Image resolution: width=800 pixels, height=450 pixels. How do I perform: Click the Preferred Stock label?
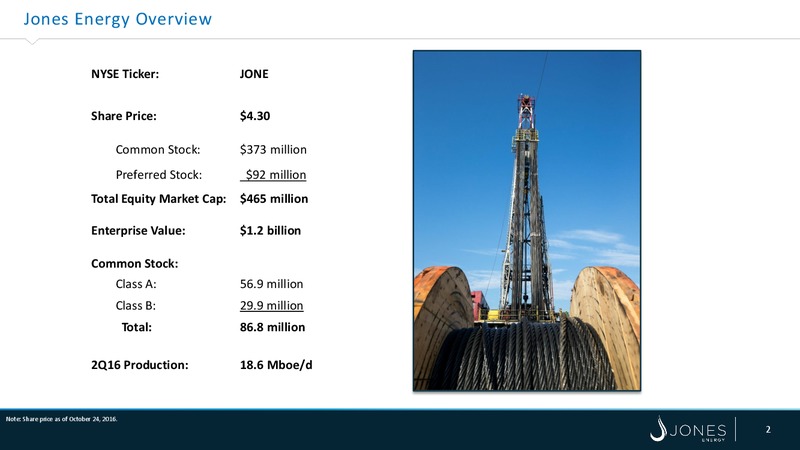click(x=159, y=174)
